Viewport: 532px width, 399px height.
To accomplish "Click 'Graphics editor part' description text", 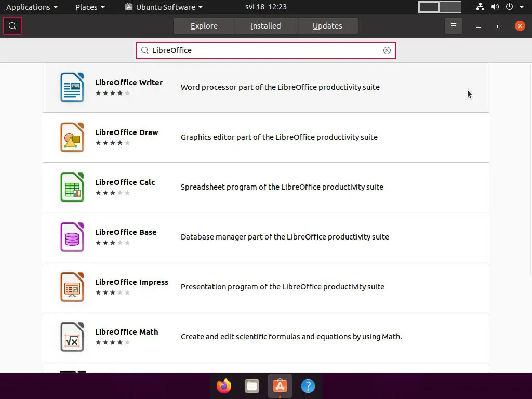I will pyautogui.click(x=279, y=137).
